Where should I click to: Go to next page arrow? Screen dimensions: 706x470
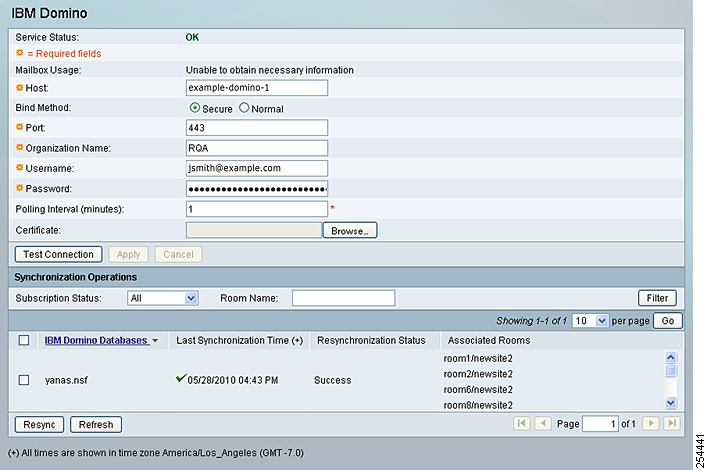point(651,423)
